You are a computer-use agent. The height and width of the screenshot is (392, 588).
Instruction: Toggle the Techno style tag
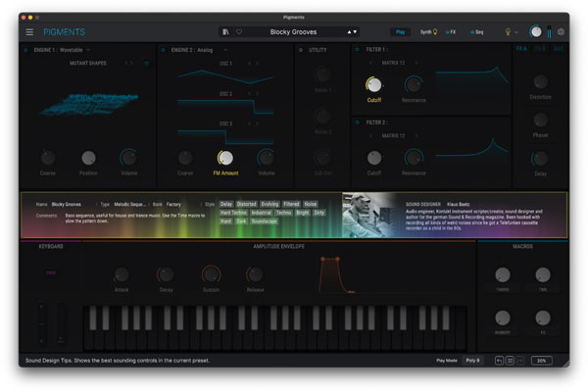point(283,213)
